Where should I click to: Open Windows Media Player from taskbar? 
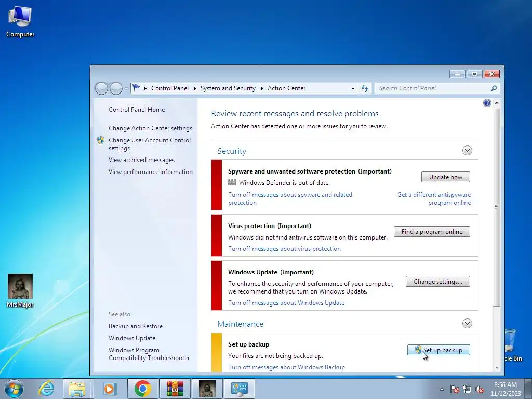(109, 389)
